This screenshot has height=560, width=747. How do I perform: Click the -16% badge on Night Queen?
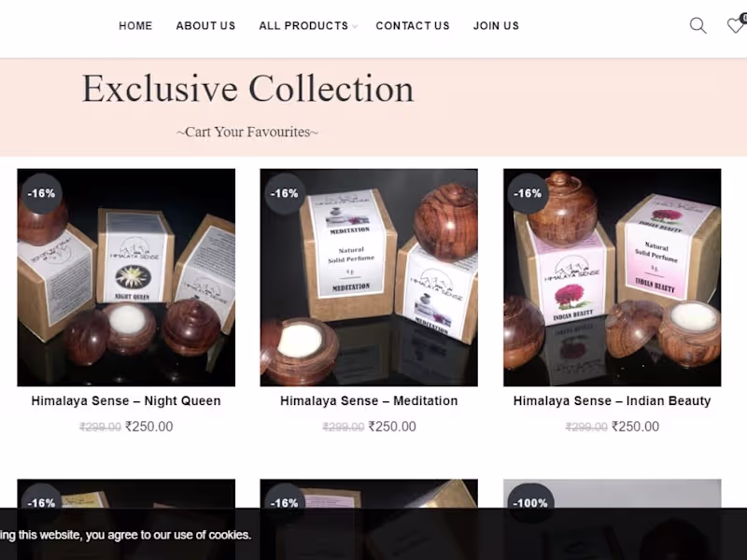(x=41, y=193)
